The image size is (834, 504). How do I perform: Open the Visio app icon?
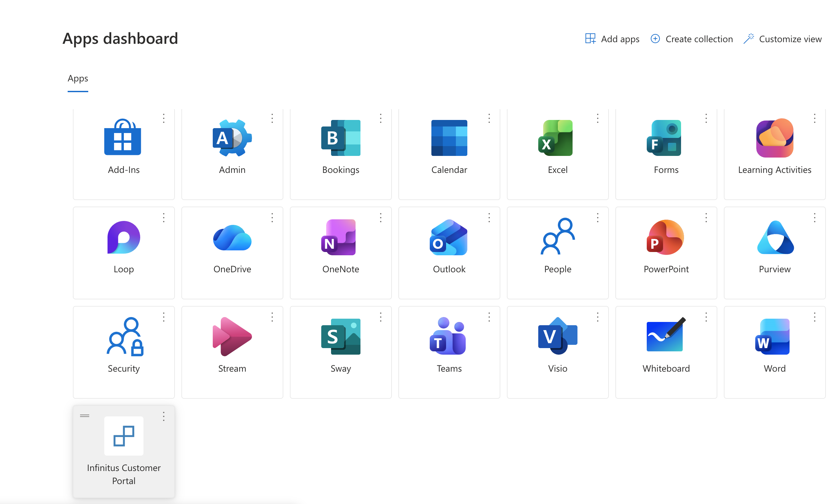(x=558, y=336)
